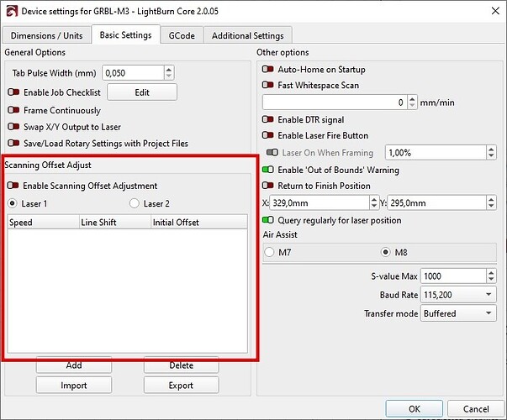
Task: Toggle Auto-Home on Startup switch
Action: [268, 69]
